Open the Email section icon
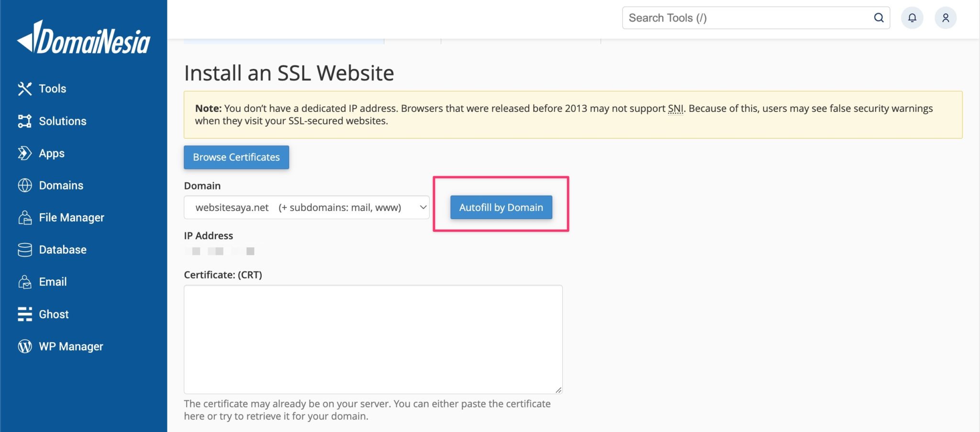This screenshot has height=432, width=980. pos(25,282)
